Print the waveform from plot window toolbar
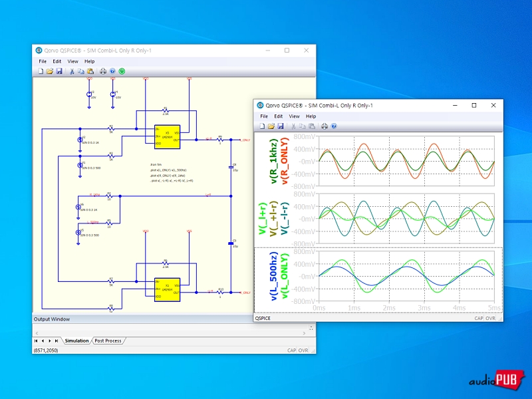 pyautogui.click(x=324, y=126)
